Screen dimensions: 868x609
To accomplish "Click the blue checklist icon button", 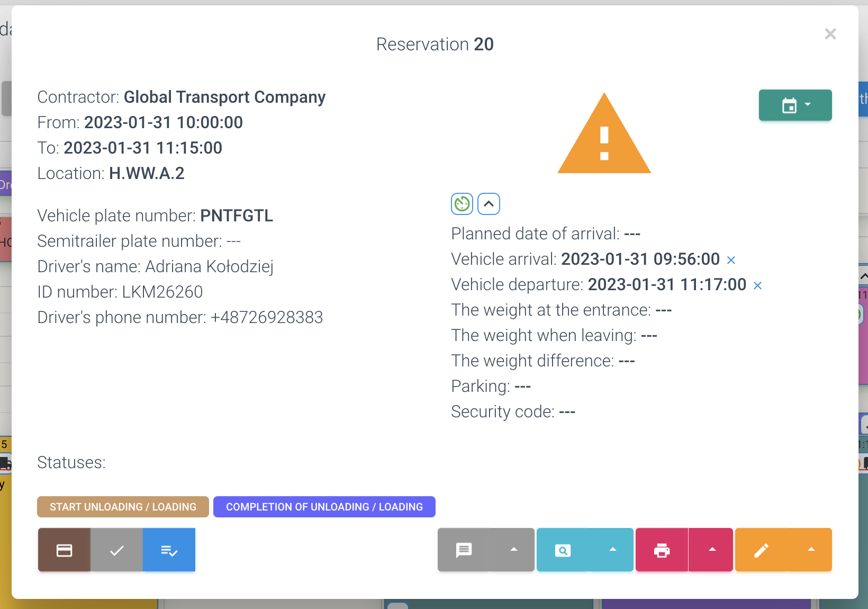I will (x=169, y=550).
